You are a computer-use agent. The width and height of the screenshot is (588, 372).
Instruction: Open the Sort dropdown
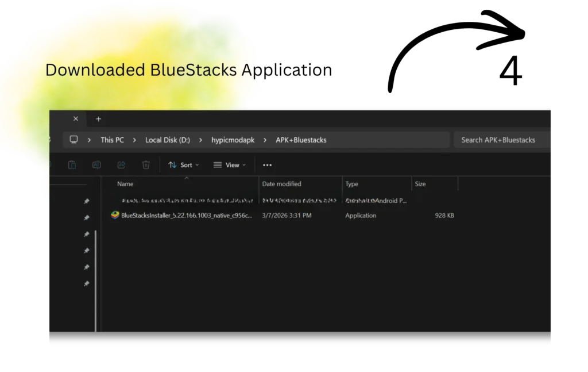(x=183, y=165)
